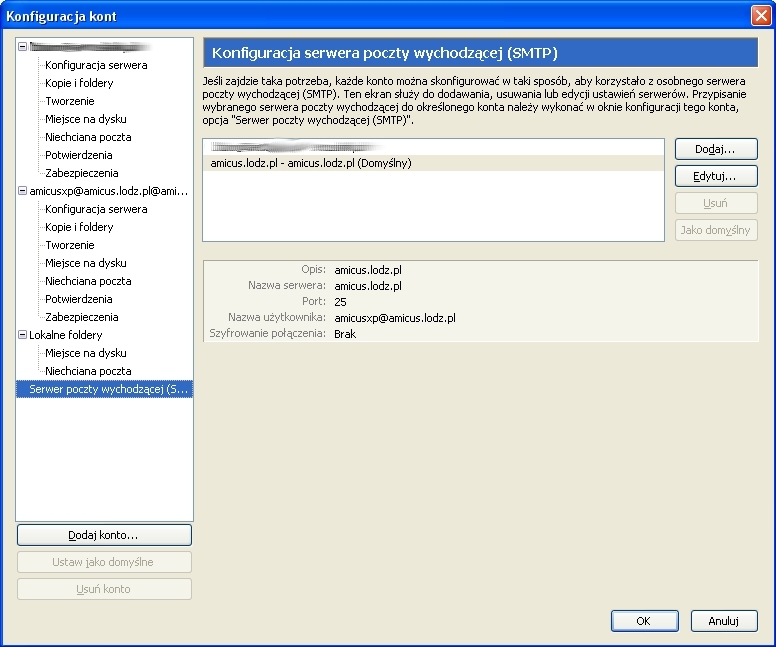Click the Lokalne foldery tree label
Viewport: 776px width, 647px height.
pyautogui.click(x=66, y=335)
